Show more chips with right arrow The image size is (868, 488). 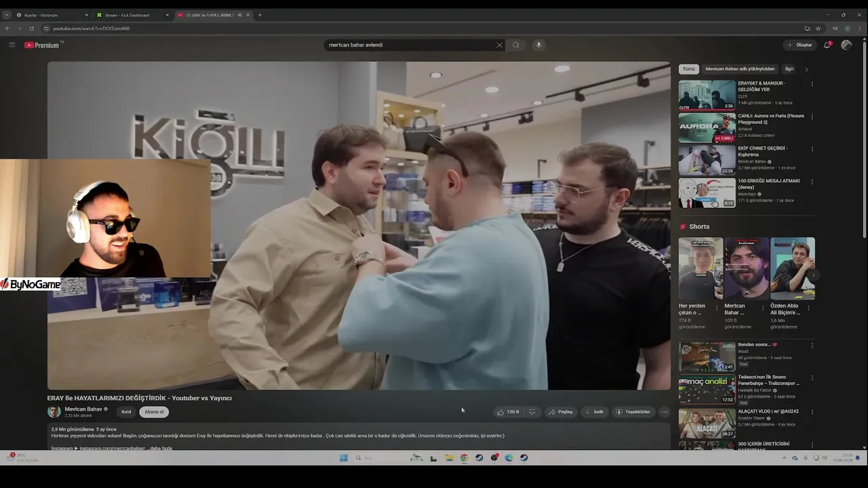[x=806, y=69]
